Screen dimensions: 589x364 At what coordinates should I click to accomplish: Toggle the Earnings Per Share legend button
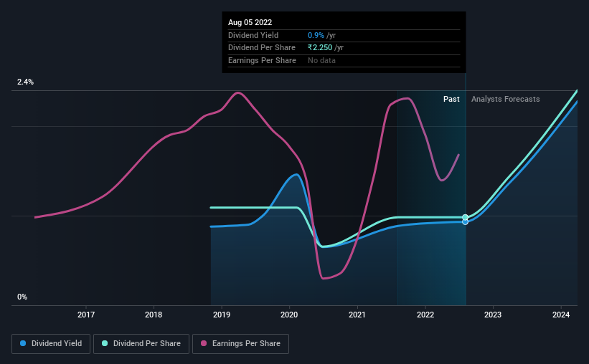tap(240, 343)
